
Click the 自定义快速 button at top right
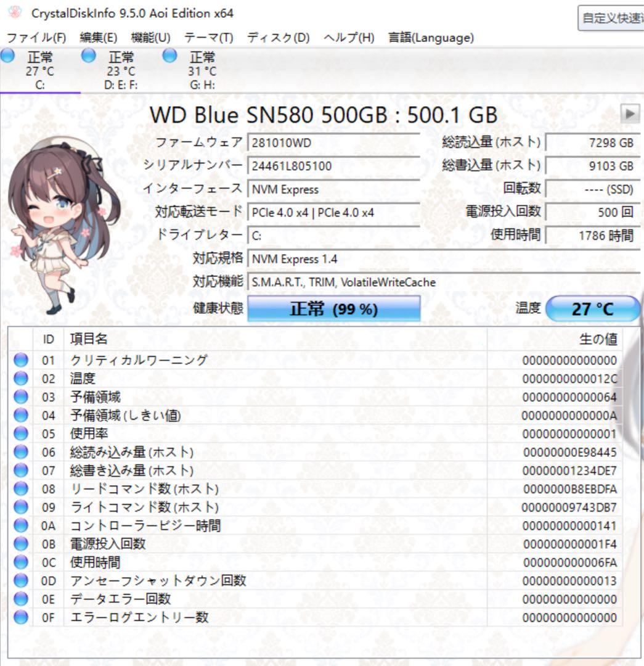coord(611,18)
